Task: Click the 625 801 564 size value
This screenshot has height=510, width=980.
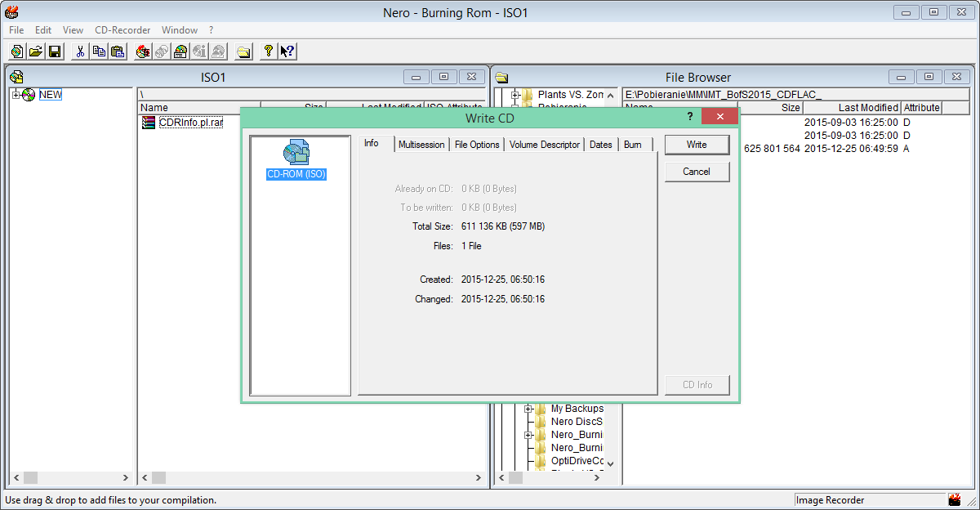Action: (x=772, y=149)
